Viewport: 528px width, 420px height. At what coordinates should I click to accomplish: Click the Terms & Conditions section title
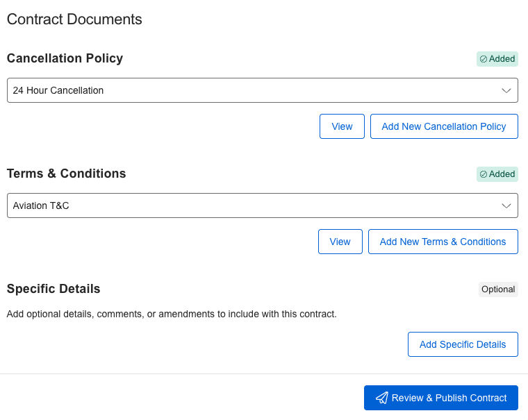(x=66, y=174)
